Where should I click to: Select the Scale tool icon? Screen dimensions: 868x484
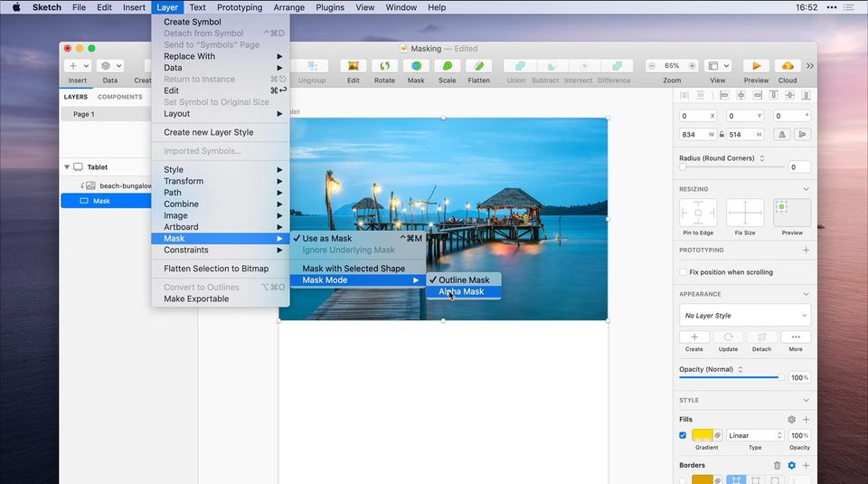(x=447, y=66)
